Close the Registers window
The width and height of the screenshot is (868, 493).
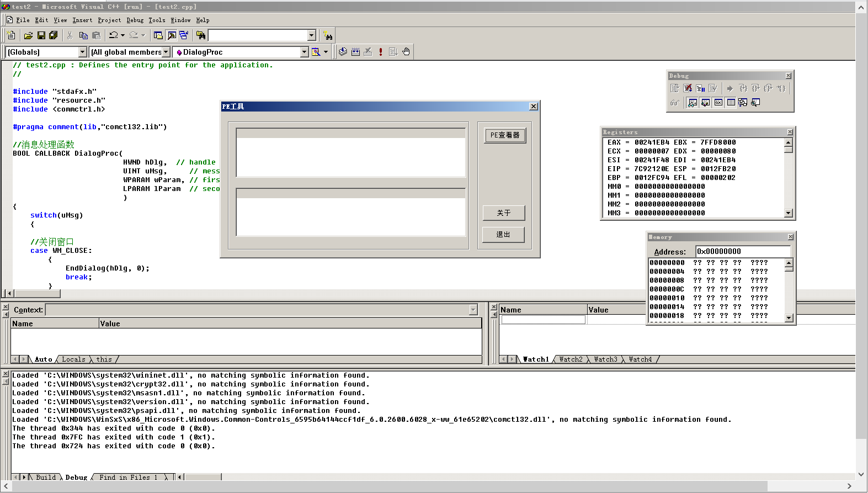click(790, 132)
